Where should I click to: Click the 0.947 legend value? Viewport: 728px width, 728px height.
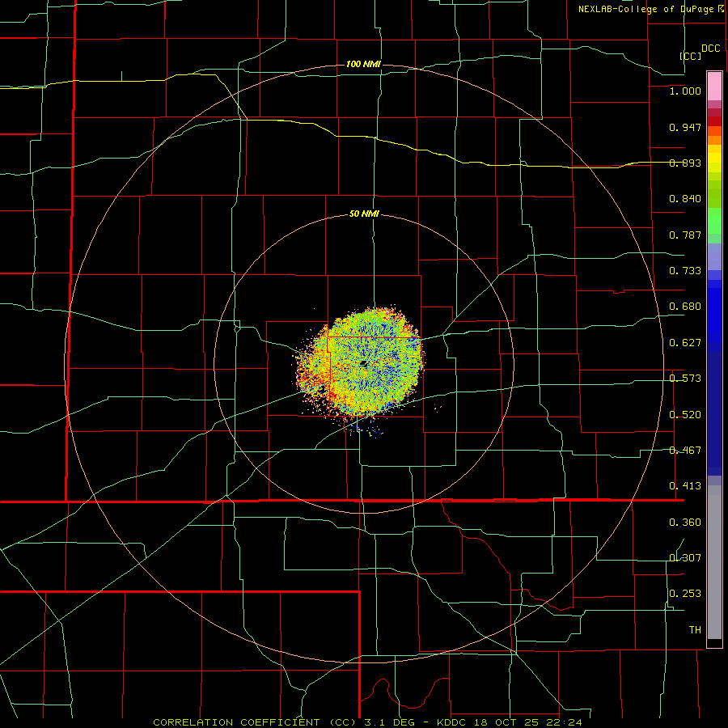pos(685,127)
